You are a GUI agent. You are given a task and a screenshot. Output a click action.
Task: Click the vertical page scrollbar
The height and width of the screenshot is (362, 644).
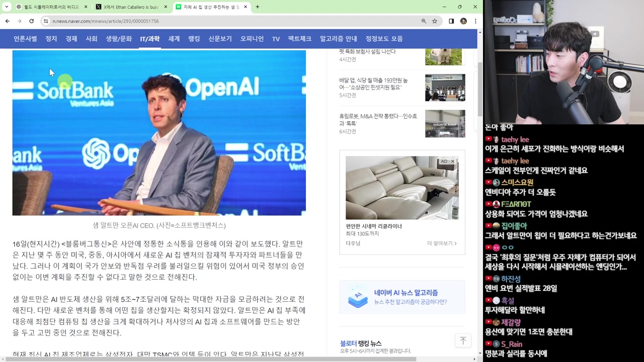(480, 90)
